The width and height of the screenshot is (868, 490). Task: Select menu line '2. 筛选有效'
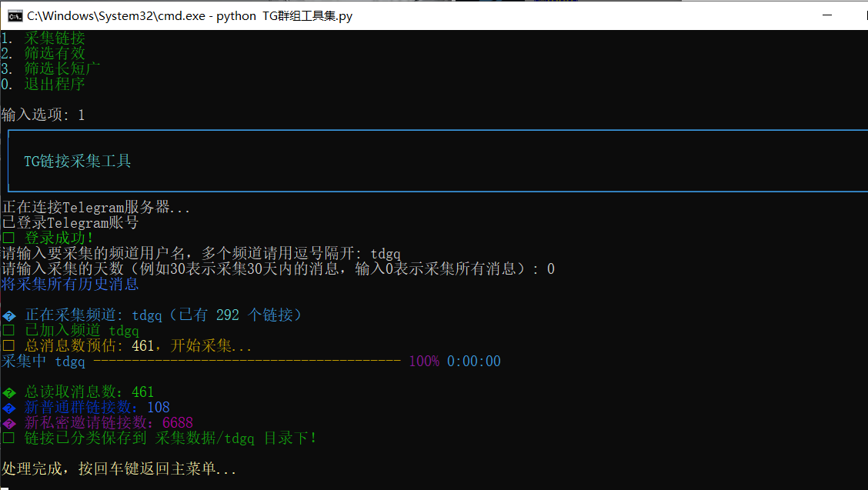[x=43, y=54]
